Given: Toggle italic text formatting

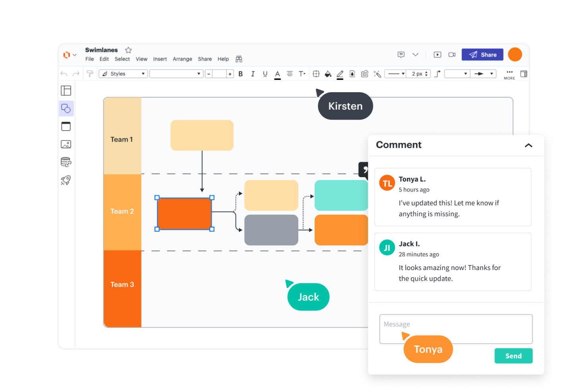Looking at the screenshot, I should pos(253,74).
